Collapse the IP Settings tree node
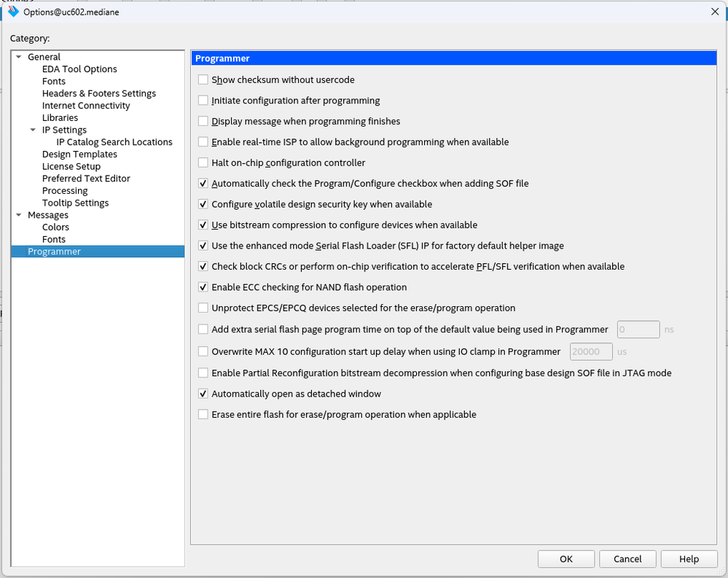 pos(34,130)
